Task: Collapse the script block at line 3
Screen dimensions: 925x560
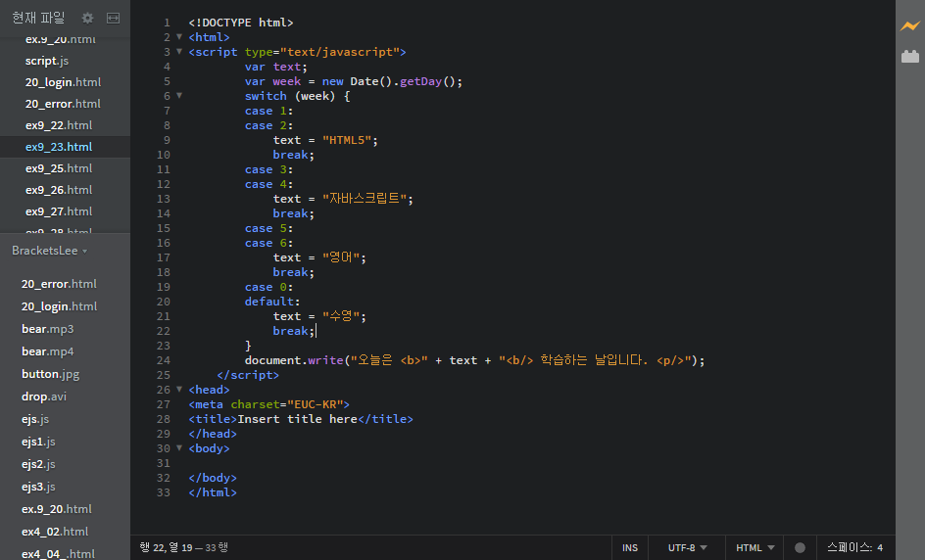Action: pos(179,51)
